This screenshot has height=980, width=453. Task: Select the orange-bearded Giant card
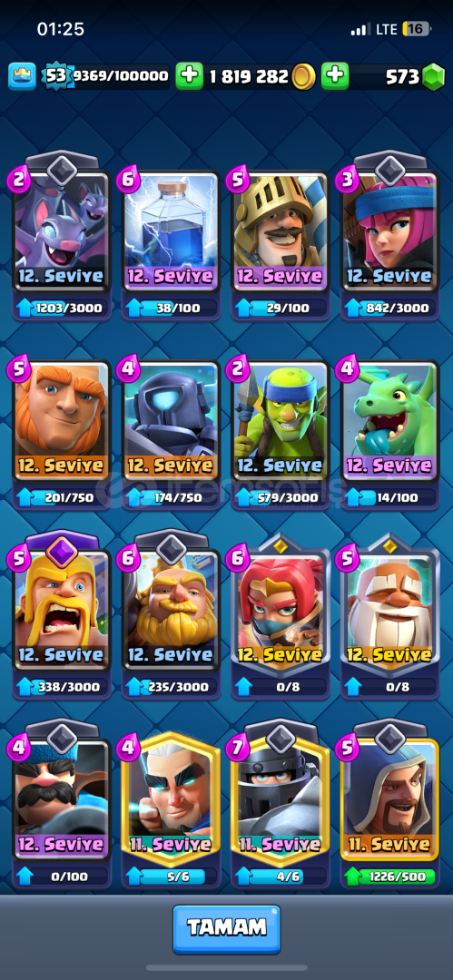coord(62,422)
